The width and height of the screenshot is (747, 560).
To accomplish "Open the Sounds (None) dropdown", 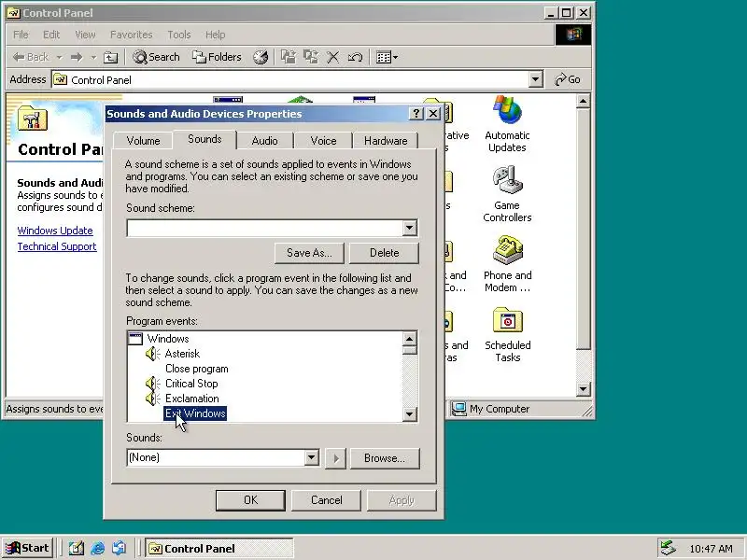I will tap(311, 457).
